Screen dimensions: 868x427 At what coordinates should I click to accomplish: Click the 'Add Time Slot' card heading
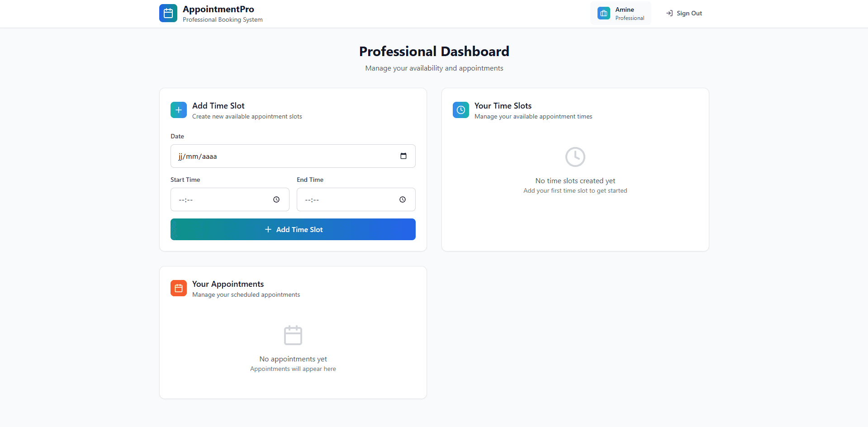click(218, 105)
